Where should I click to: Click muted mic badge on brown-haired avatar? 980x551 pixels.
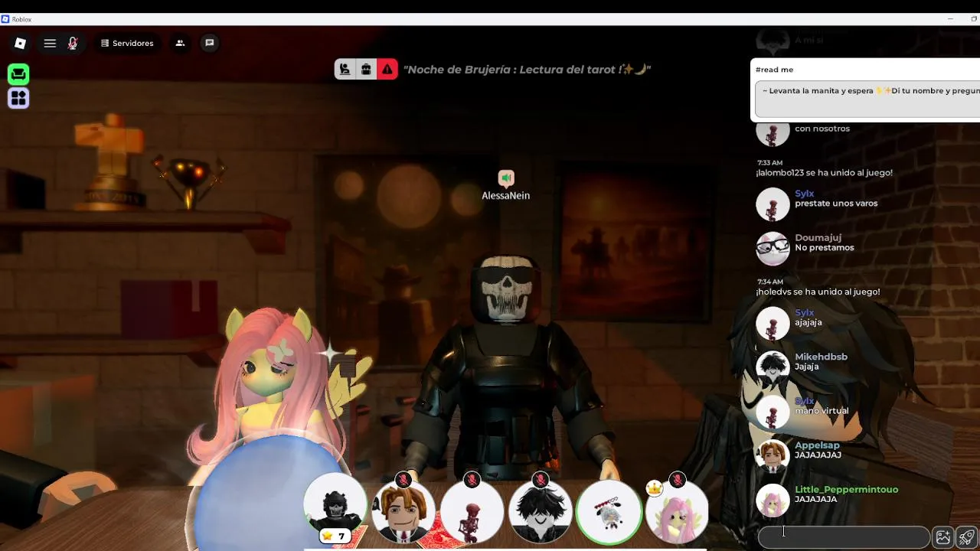403,480
